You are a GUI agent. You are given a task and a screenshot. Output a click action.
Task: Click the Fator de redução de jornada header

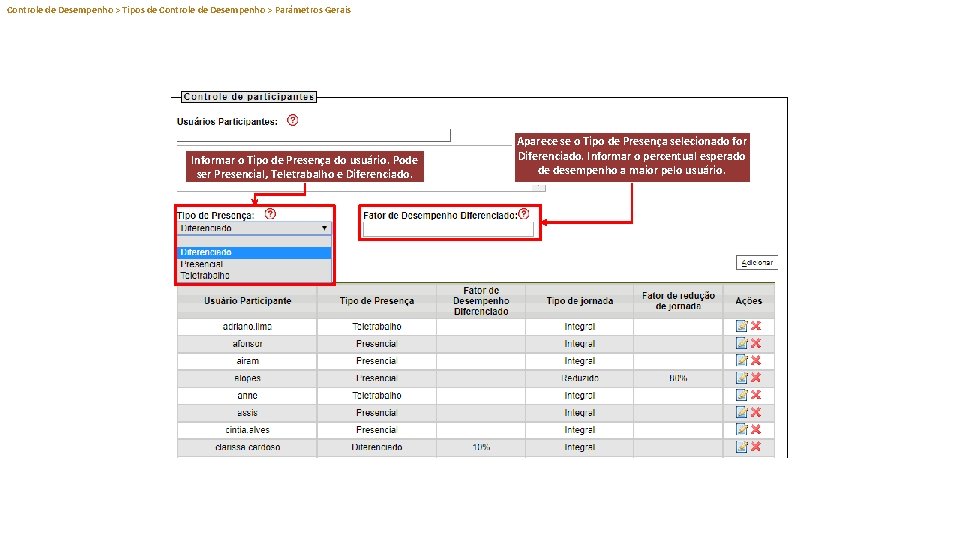[678, 301]
